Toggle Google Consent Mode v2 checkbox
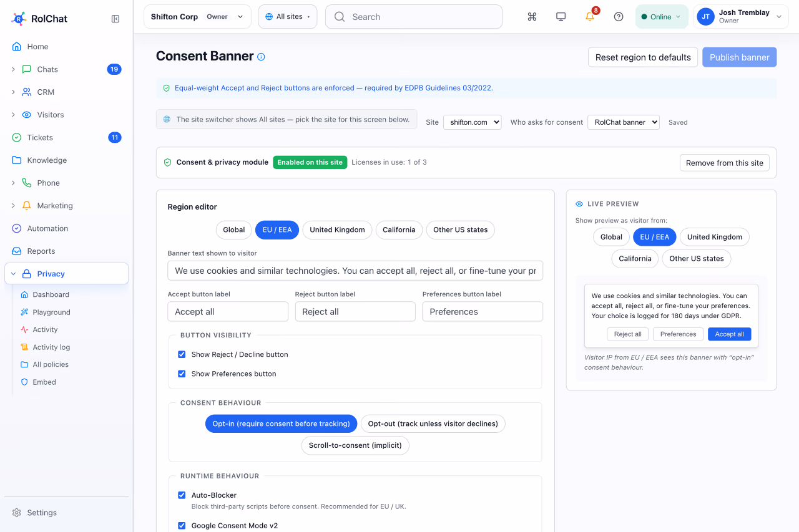The width and height of the screenshot is (799, 532). click(182, 526)
